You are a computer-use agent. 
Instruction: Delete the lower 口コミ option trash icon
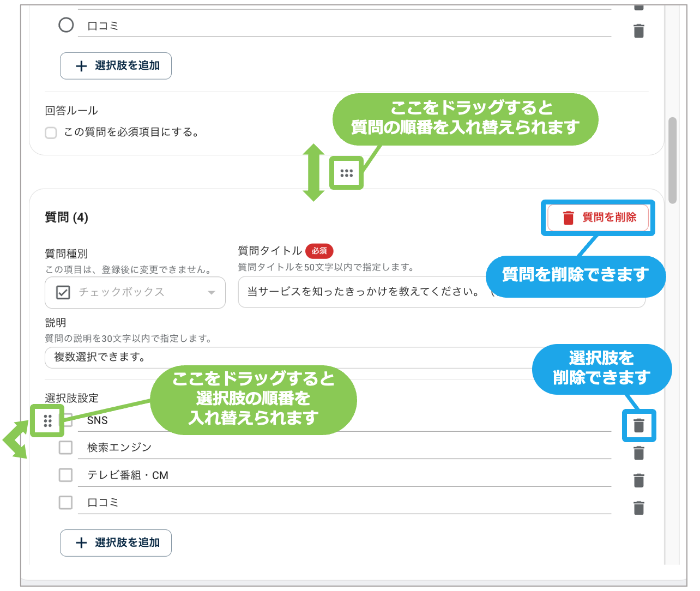coord(639,508)
